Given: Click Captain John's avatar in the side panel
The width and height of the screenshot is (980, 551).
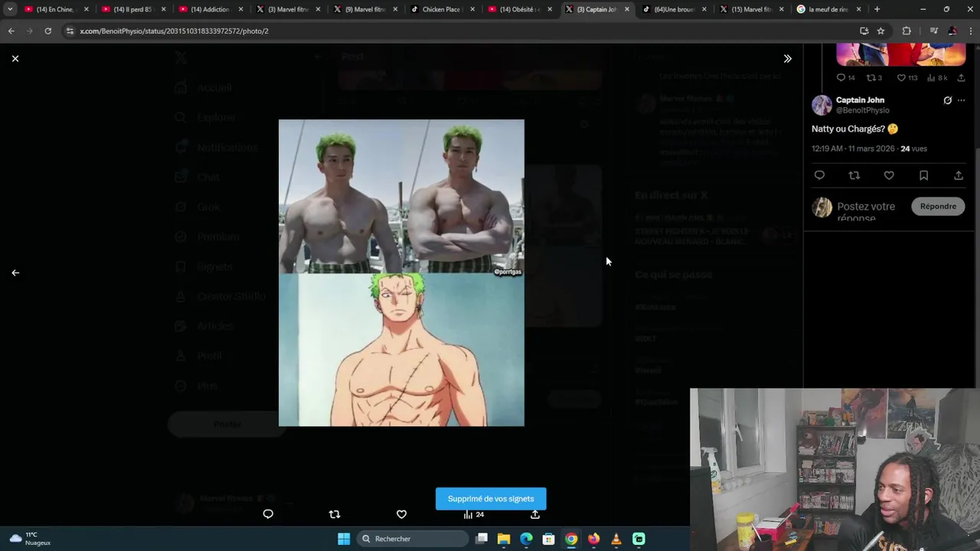Looking at the screenshot, I should click(822, 105).
